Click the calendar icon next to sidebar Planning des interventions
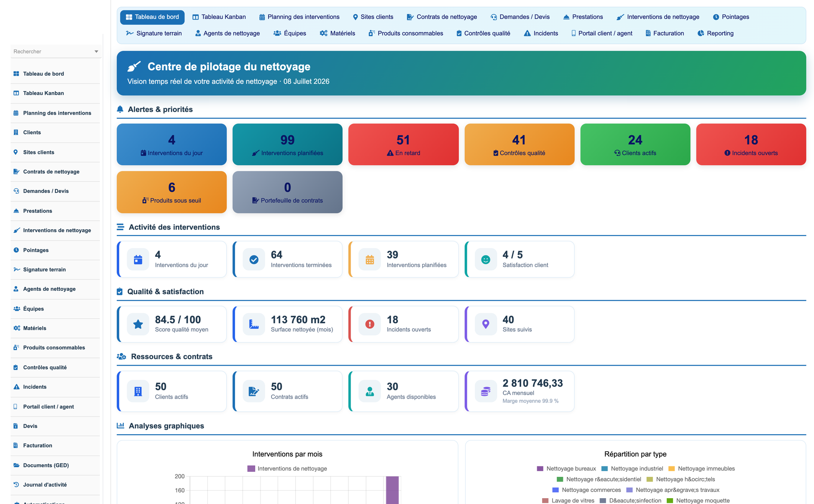814x504 pixels. point(16,113)
